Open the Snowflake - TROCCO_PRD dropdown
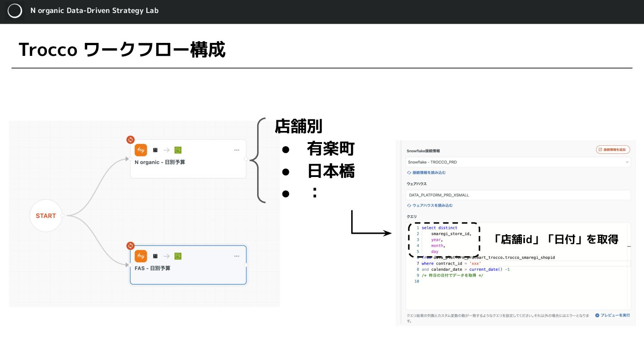This screenshot has height=362, width=644. tap(518, 162)
